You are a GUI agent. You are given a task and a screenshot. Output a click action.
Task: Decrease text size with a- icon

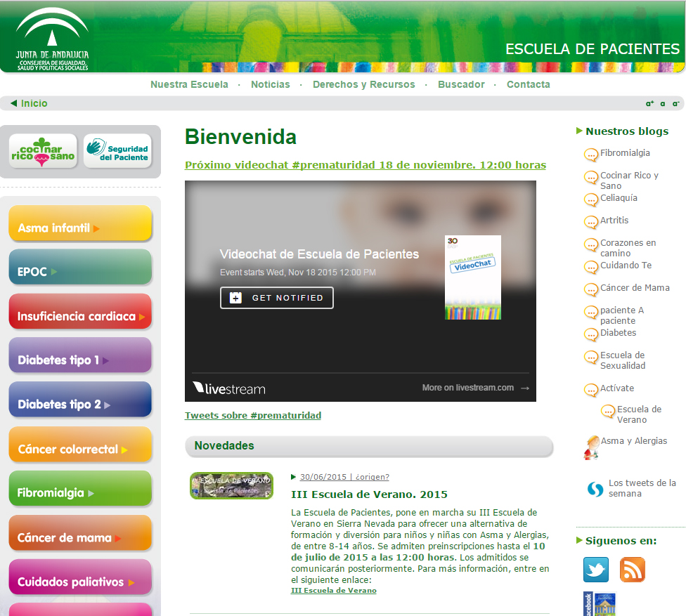675,104
